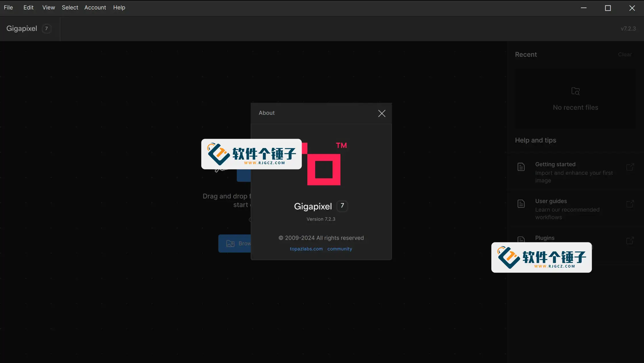This screenshot has width=644, height=363.
Task: Open User guides external link icon
Action: pos(630,204)
